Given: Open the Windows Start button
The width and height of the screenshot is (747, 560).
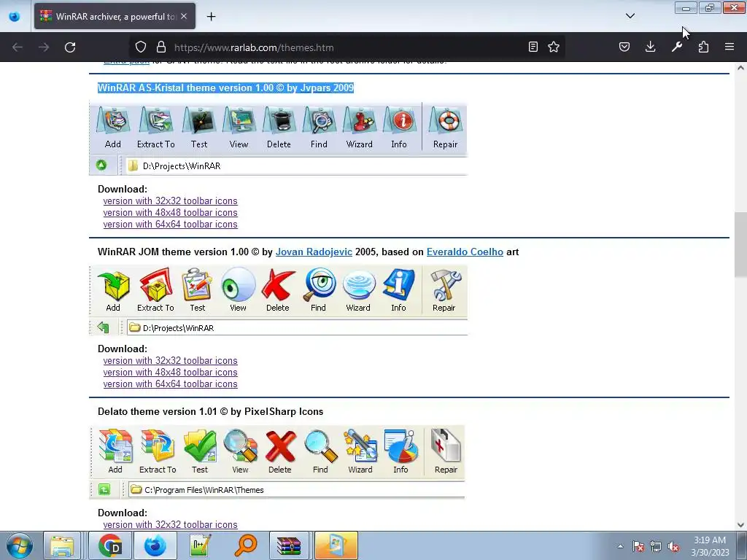Looking at the screenshot, I should pos(20,545).
